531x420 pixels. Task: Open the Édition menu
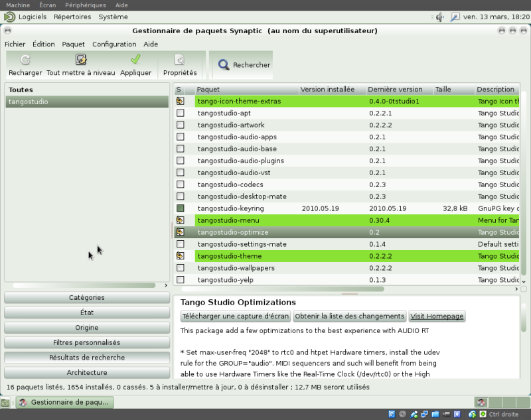[x=44, y=44]
